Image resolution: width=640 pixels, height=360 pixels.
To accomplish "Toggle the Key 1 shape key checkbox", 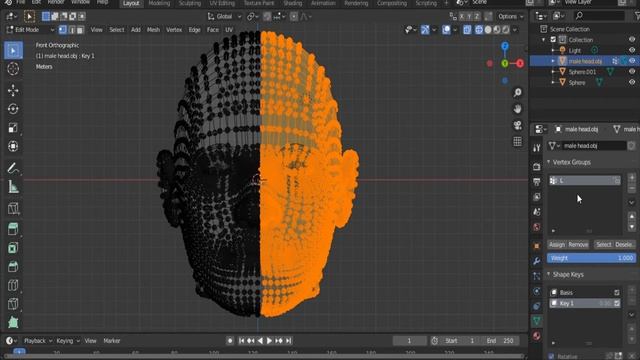I will [x=617, y=303].
